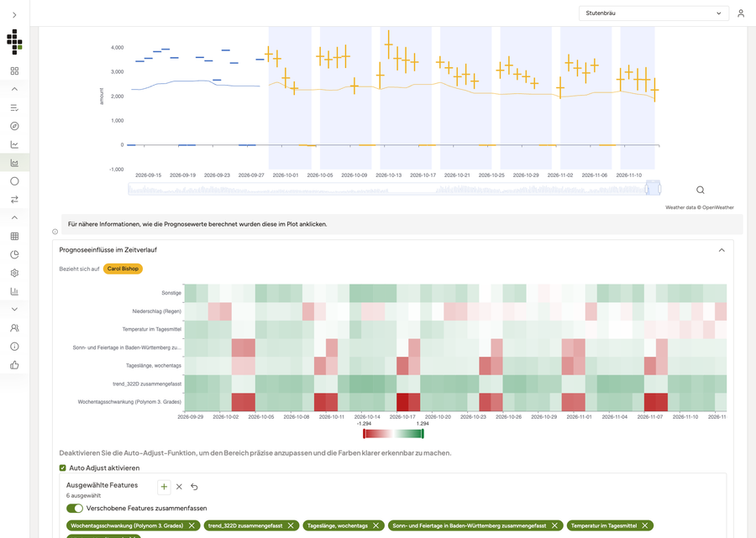This screenshot has width=756, height=538.
Task: Collapse the Prognoseeinflüsse im Zeitverlauf panel
Action: click(x=722, y=250)
